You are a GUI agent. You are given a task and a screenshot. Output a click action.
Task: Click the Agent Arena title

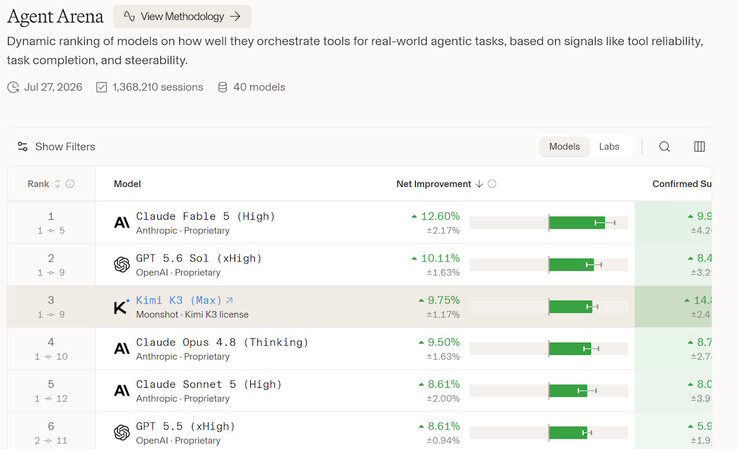(x=55, y=17)
